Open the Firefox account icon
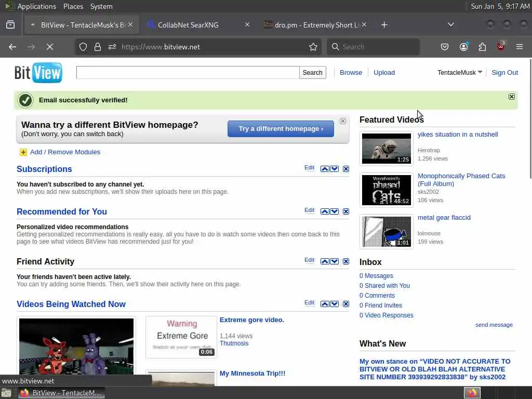 pyautogui.click(x=463, y=47)
